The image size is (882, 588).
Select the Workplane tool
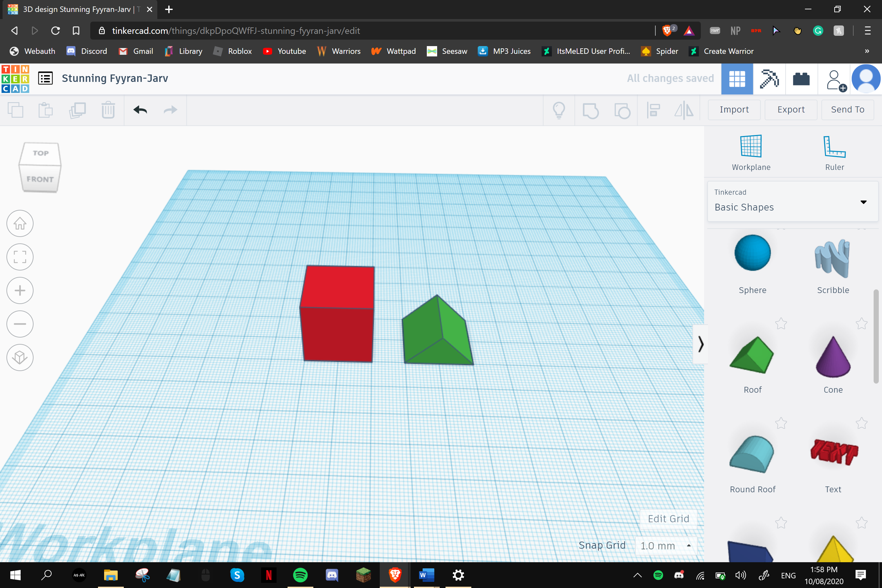[x=751, y=153]
